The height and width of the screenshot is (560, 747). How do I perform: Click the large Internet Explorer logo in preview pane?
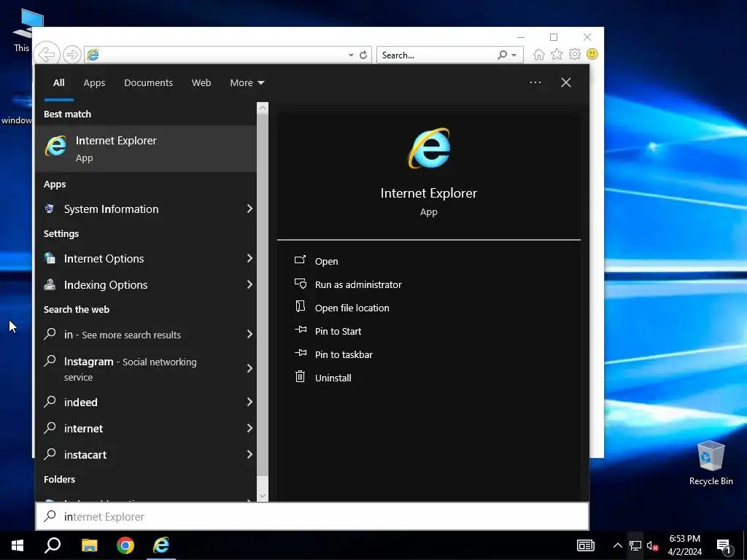[x=429, y=148]
